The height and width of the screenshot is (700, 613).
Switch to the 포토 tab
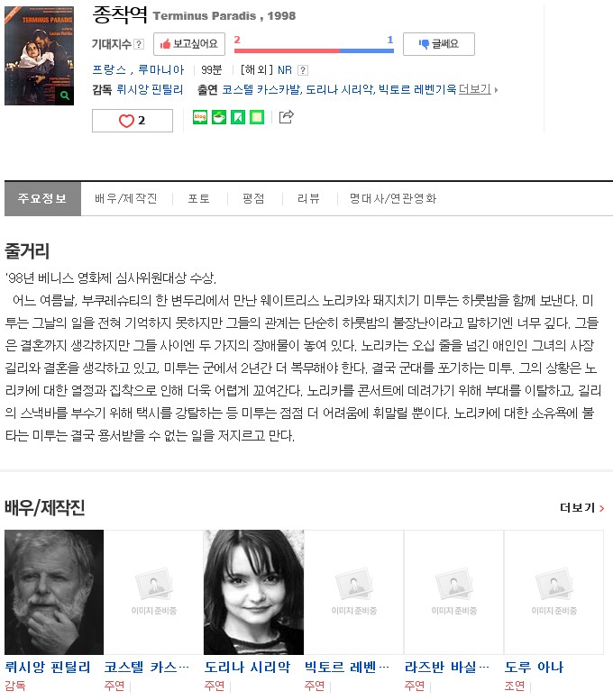click(199, 198)
